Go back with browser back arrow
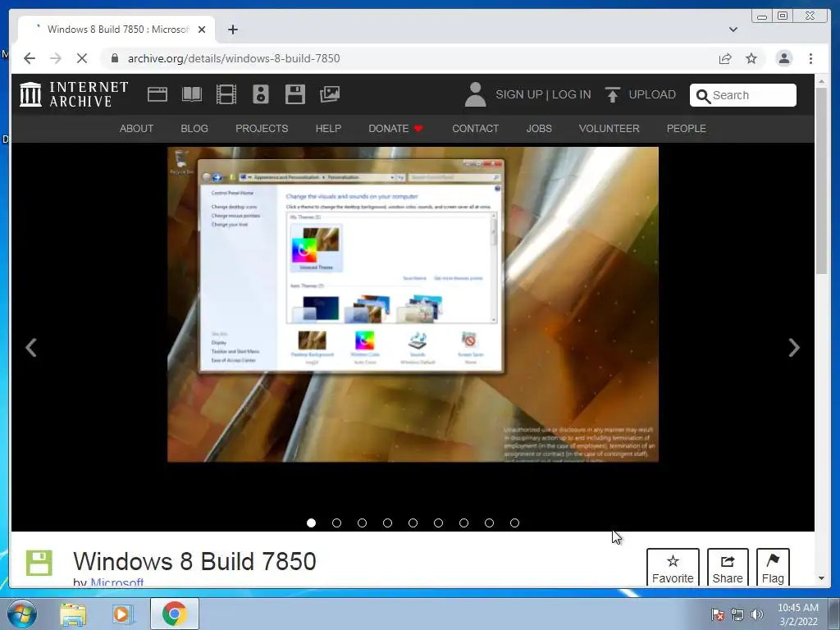Viewport: 840px width, 630px height. click(x=30, y=58)
